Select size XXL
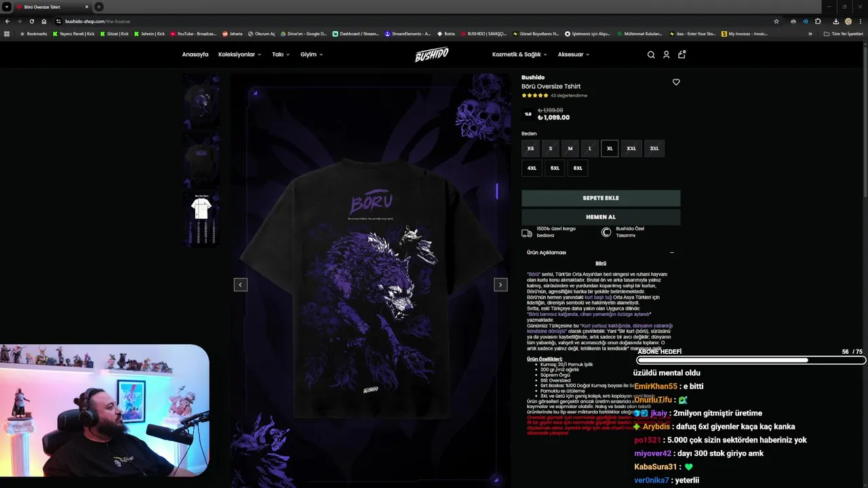This screenshot has height=488, width=868. pos(631,148)
